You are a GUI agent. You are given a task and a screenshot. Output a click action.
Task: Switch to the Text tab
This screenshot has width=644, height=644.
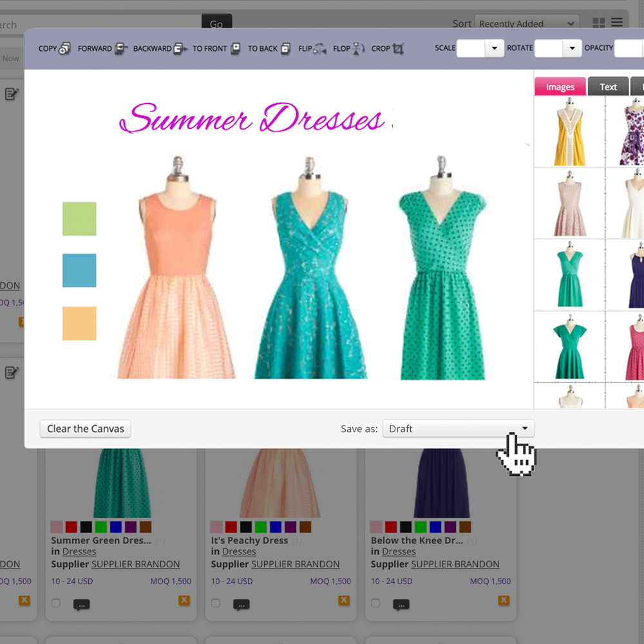[x=608, y=87]
